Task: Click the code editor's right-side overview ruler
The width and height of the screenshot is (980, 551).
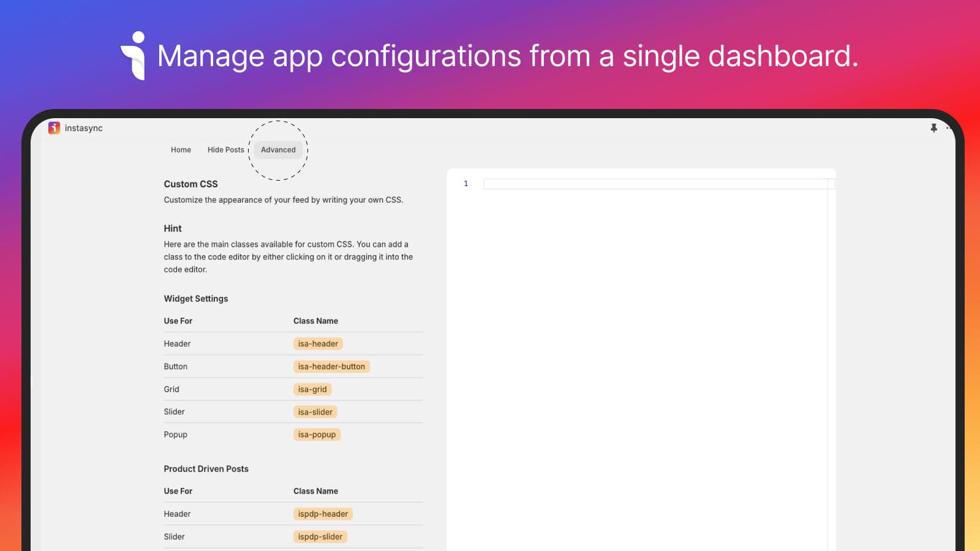Action: click(831, 367)
